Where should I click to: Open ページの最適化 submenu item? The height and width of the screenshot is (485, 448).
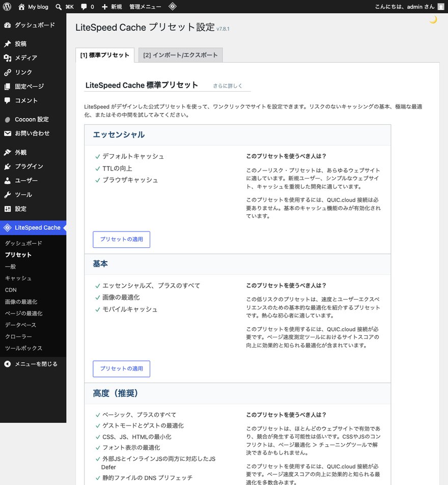click(24, 313)
